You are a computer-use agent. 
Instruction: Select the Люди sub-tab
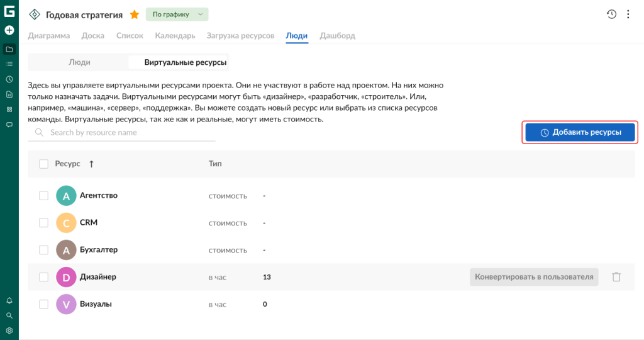click(x=79, y=62)
